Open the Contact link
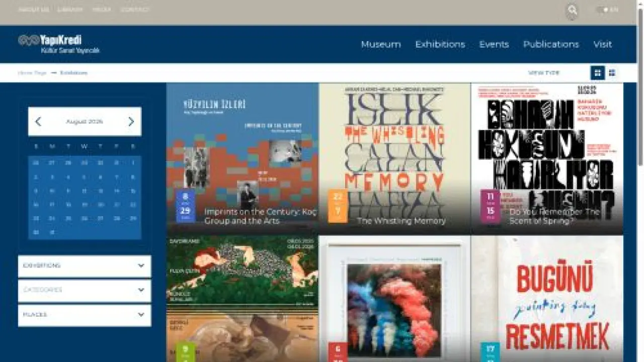Screen dimensions: 644x362 (135, 10)
